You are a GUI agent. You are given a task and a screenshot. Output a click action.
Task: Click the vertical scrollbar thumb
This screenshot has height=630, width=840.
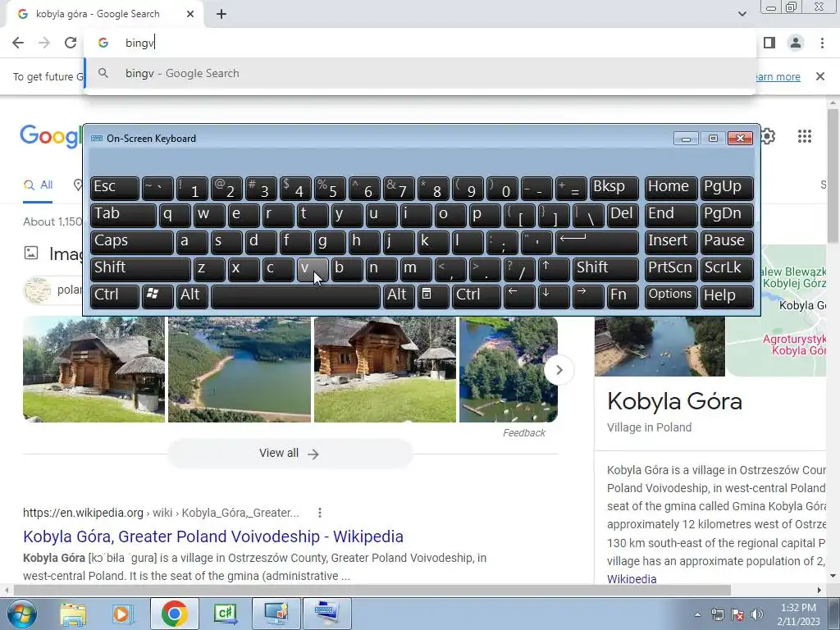coord(833,174)
